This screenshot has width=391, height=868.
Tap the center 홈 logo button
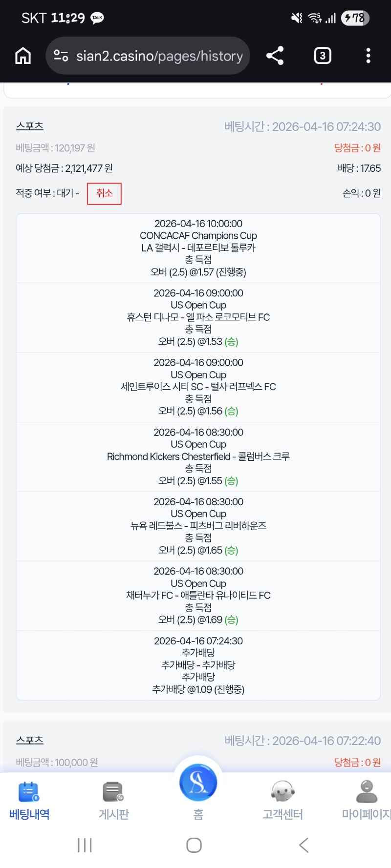[x=198, y=784]
